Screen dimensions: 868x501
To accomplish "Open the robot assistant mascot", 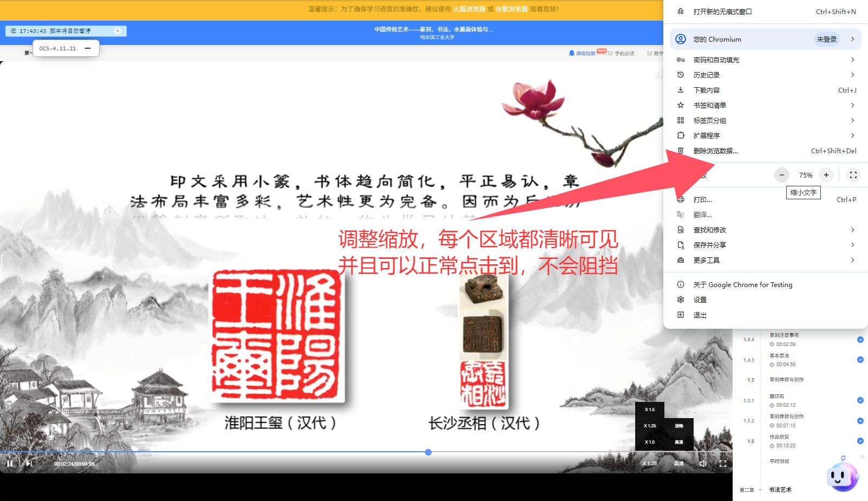I will 841,476.
